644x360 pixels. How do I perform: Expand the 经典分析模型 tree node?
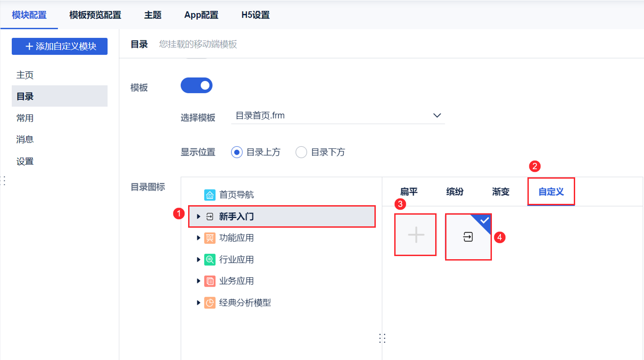(199, 302)
